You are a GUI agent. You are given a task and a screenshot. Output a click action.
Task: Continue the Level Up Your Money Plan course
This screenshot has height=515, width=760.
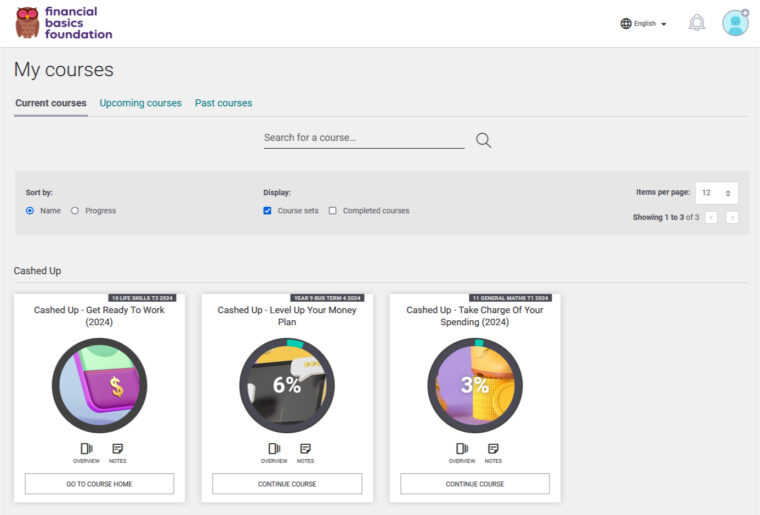point(287,484)
